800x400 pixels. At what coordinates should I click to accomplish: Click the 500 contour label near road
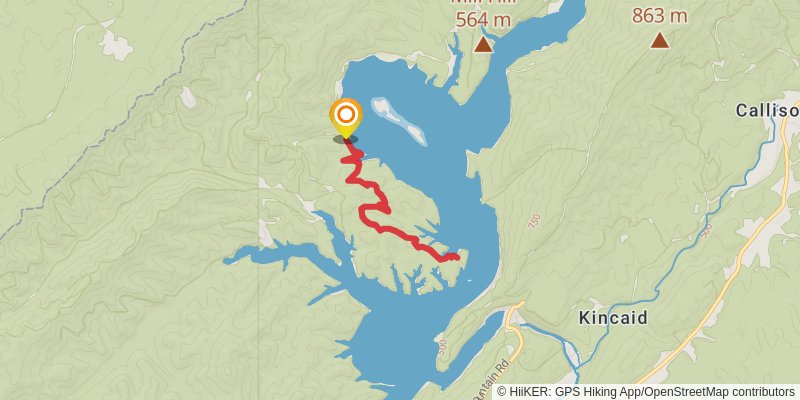click(x=707, y=231)
